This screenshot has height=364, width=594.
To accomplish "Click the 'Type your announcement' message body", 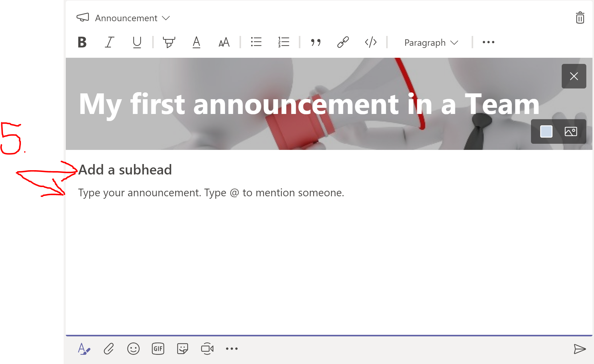I will click(x=211, y=193).
